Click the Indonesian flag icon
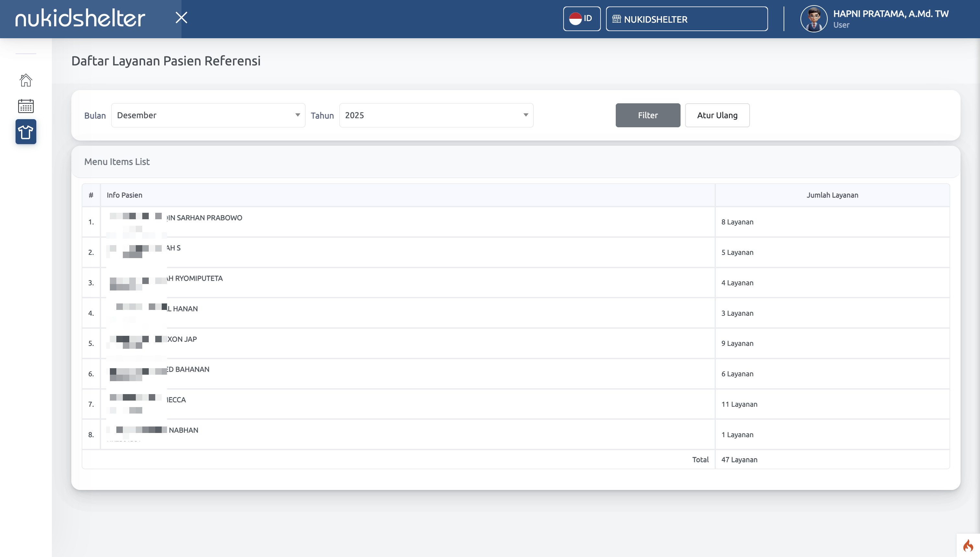This screenshot has height=557, width=980. [x=575, y=19]
